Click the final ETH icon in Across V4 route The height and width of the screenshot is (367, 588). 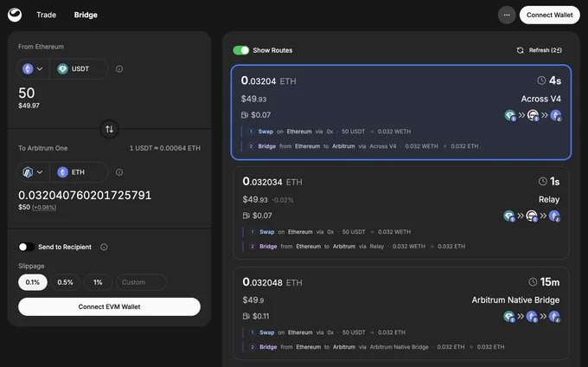[x=556, y=115]
